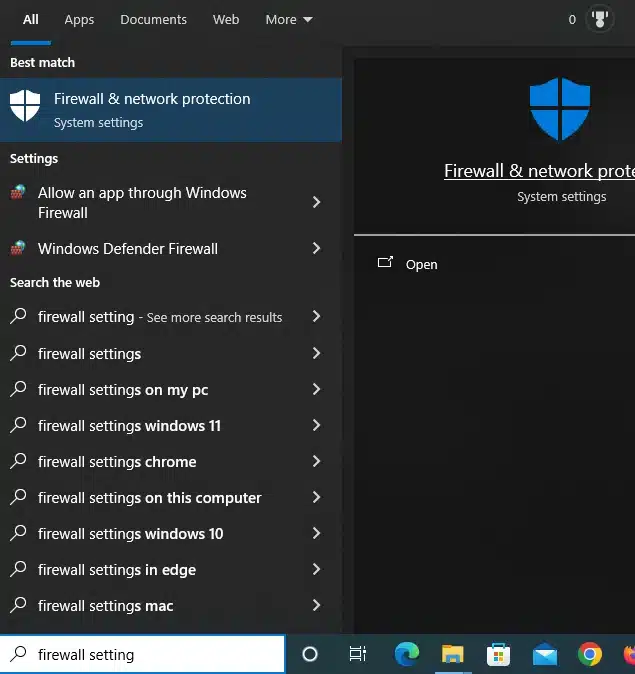Select 'firewall settings on this computer' suggestion
The width and height of the screenshot is (635, 674).
171,498
